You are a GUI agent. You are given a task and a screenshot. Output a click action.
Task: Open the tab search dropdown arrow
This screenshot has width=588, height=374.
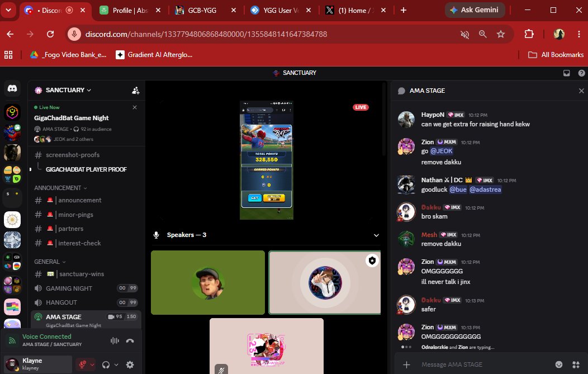[x=8, y=10]
